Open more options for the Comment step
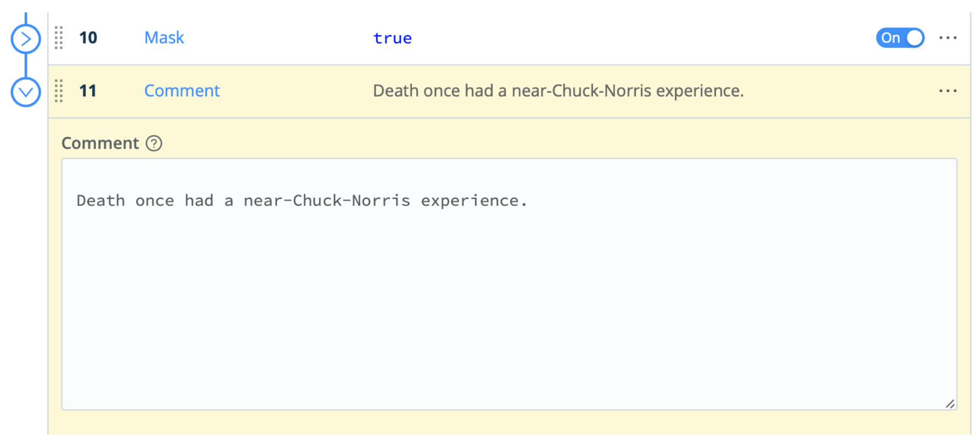 click(947, 91)
